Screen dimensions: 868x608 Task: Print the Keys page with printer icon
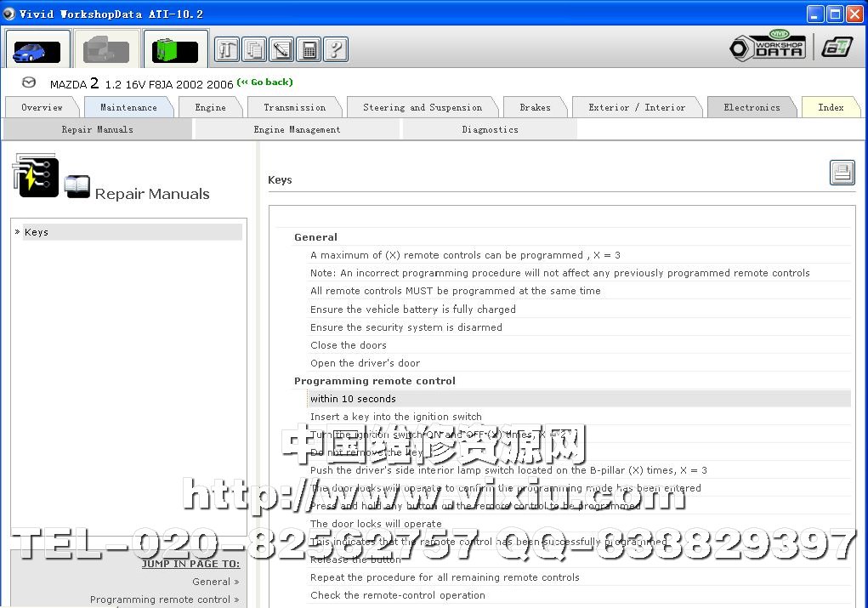842,173
